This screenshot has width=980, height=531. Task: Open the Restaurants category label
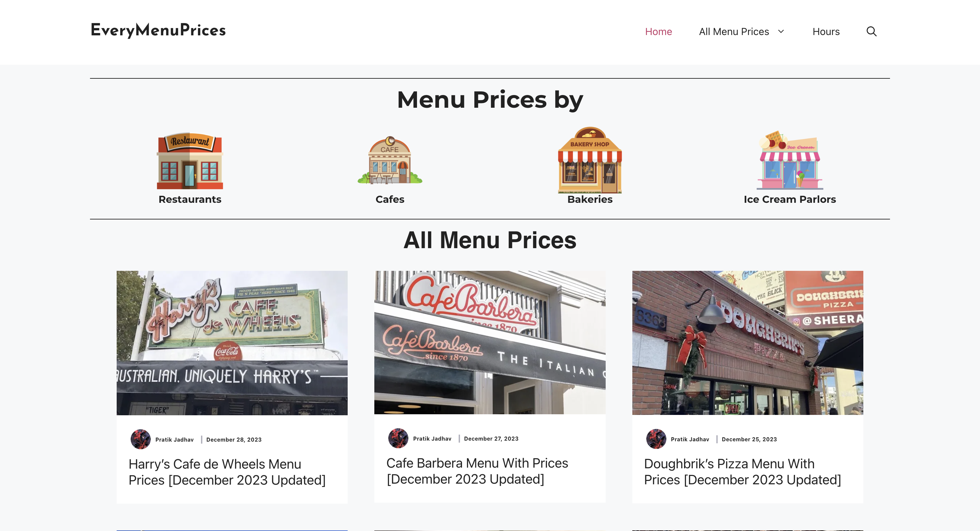click(190, 199)
